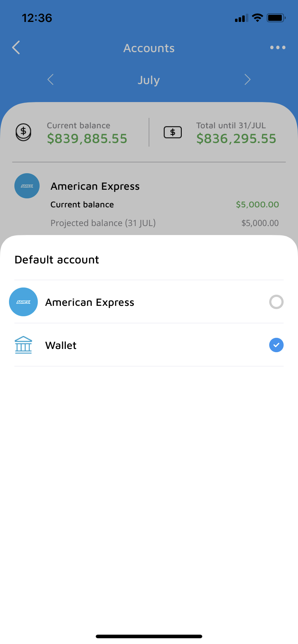Tap the $836,295.55 total until 31/JUL
This screenshot has width=298, height=644.
click(x=236, y=139)
